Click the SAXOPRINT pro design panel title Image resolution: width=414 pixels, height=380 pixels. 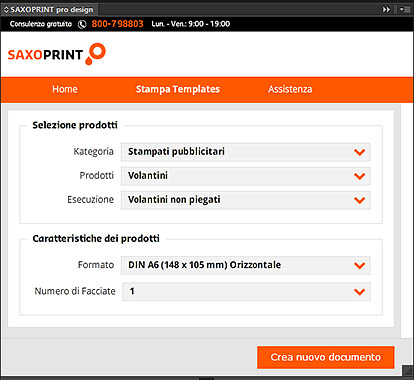[x=52, y=10]
